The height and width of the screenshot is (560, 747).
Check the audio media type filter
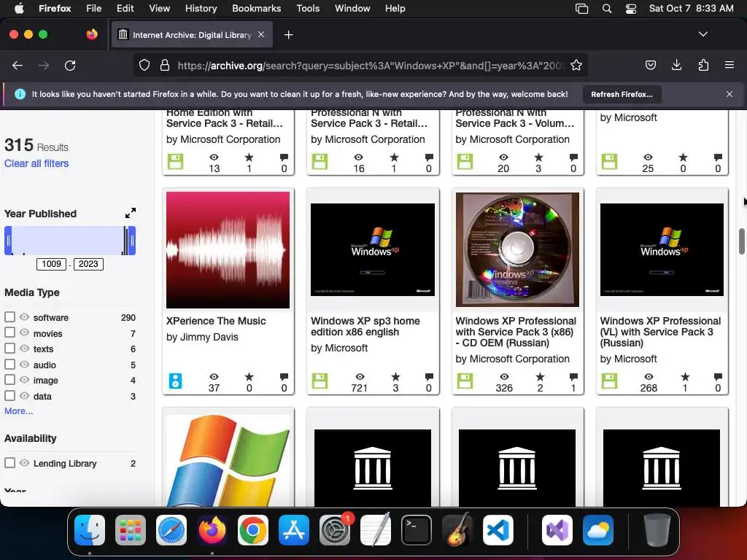(x=9, y=365)
